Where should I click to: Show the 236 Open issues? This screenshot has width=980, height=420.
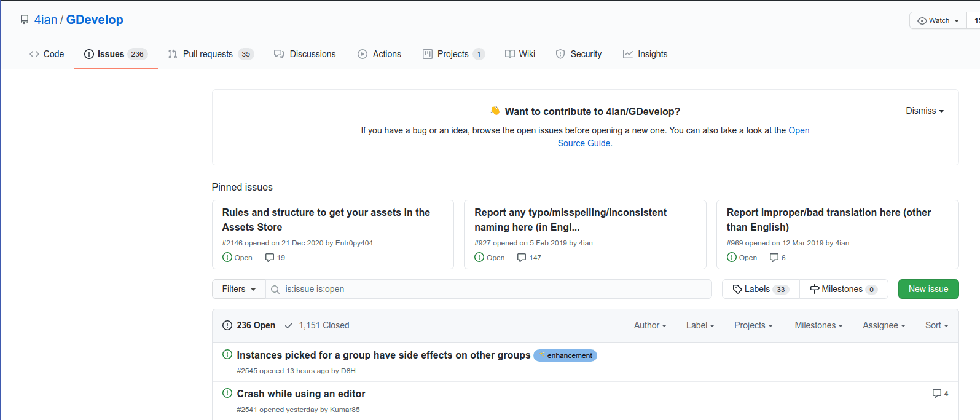249,325
